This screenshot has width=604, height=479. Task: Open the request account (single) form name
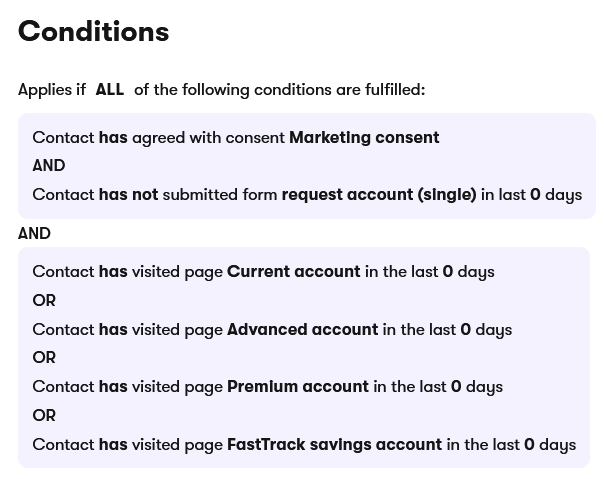(x=379, y=195)
